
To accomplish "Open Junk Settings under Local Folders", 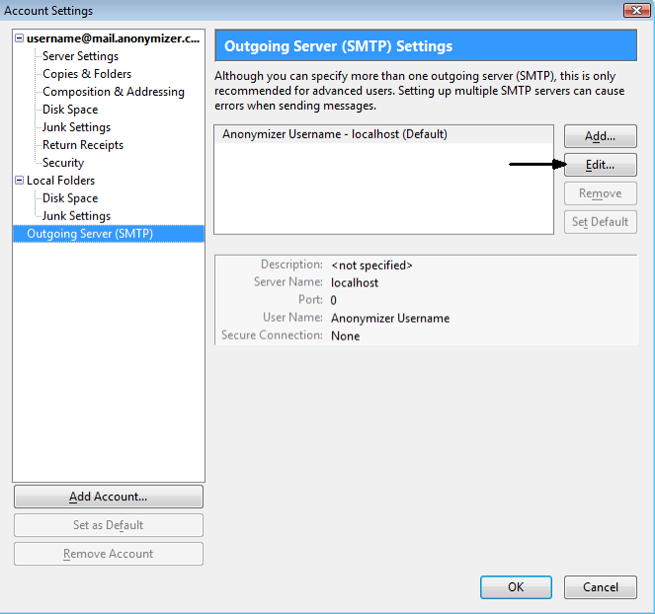I will 76,216.
